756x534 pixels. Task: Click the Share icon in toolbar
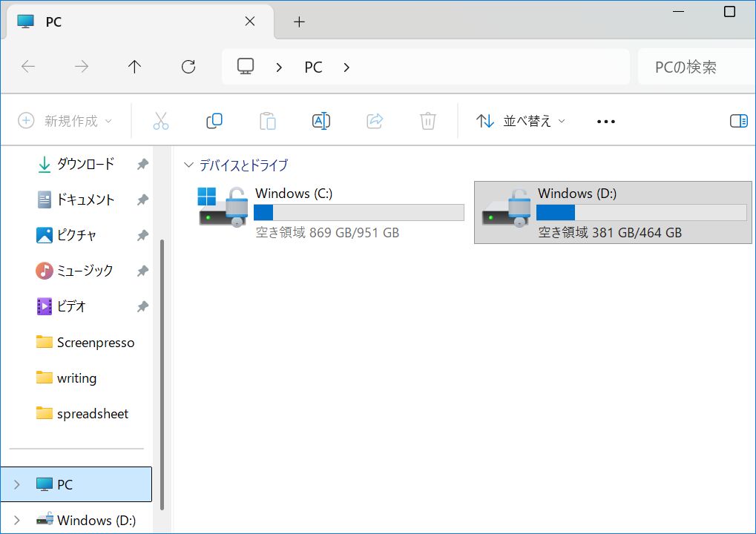375,121
